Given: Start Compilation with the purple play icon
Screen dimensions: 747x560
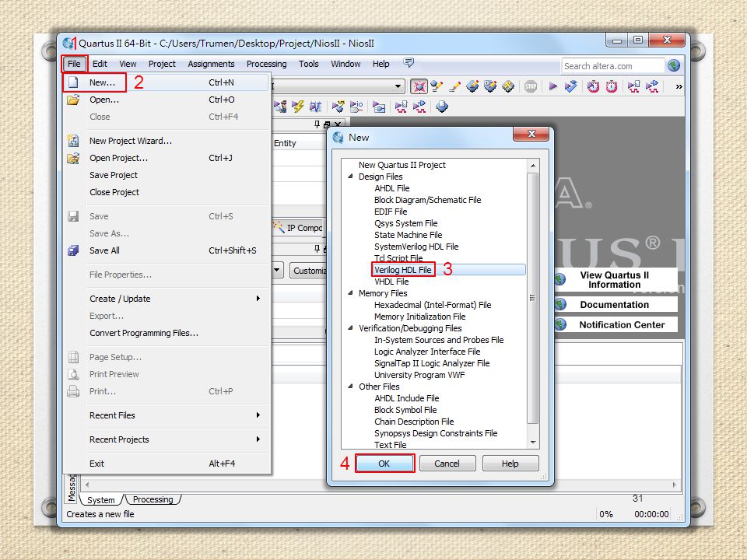Looking at the screenshot, I should click(552, 86).
